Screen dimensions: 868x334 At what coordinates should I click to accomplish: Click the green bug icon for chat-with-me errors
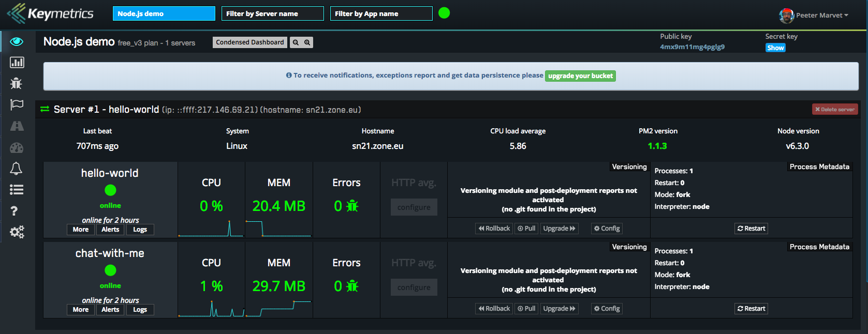(x=352, y=286)
